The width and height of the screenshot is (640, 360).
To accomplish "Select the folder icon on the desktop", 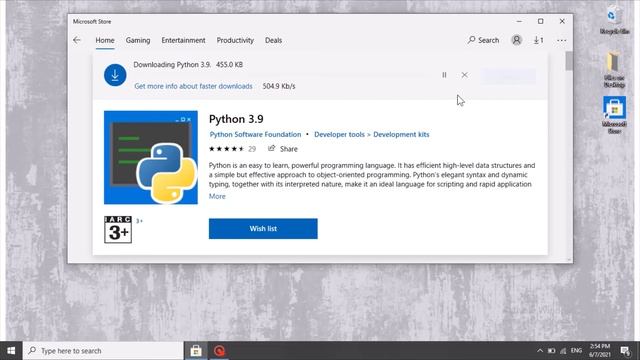I will pyautogui.click(x=614, y=69).
